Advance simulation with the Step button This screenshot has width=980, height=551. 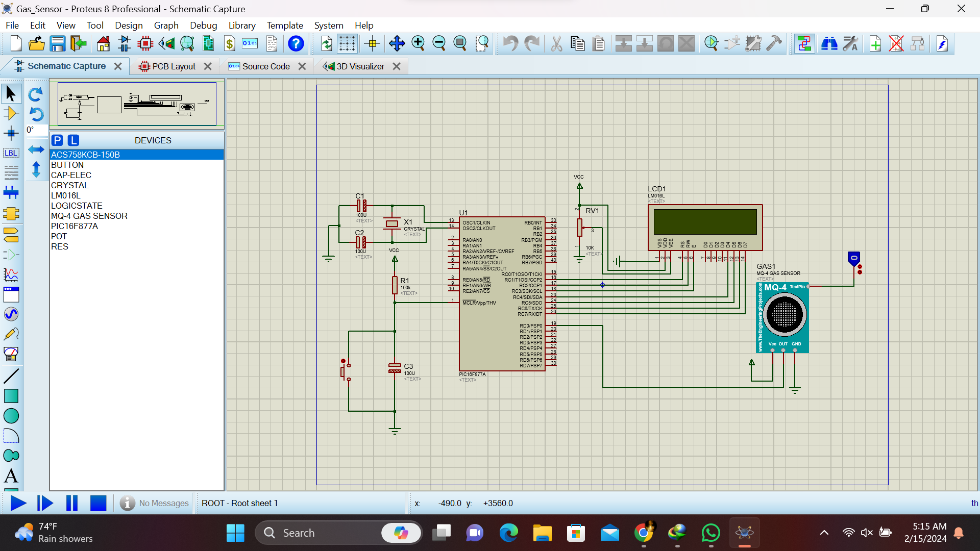tap(45, 503)
